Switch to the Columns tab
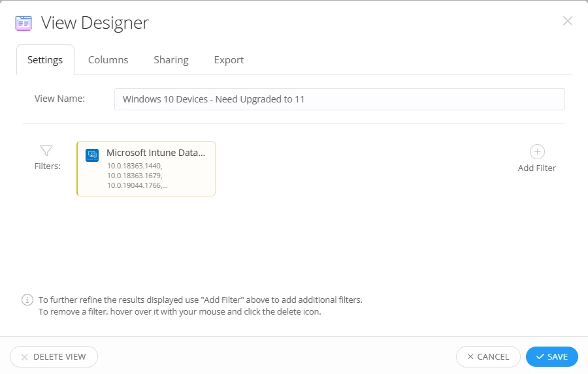 point(108,60)
